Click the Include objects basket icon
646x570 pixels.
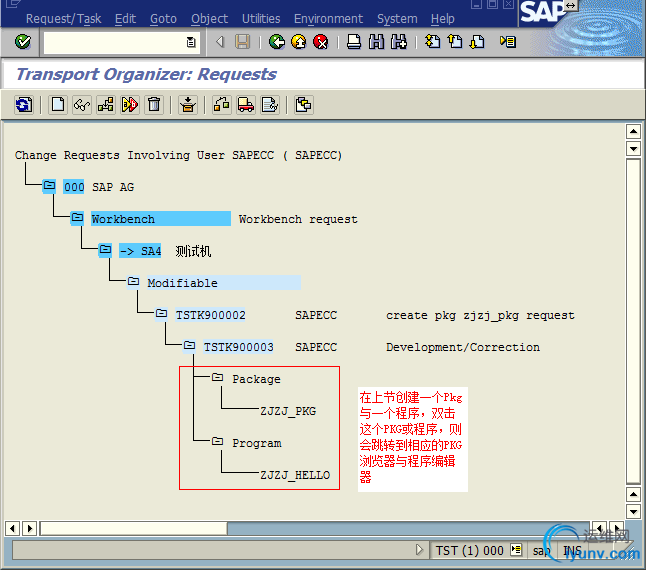(188, 105)
